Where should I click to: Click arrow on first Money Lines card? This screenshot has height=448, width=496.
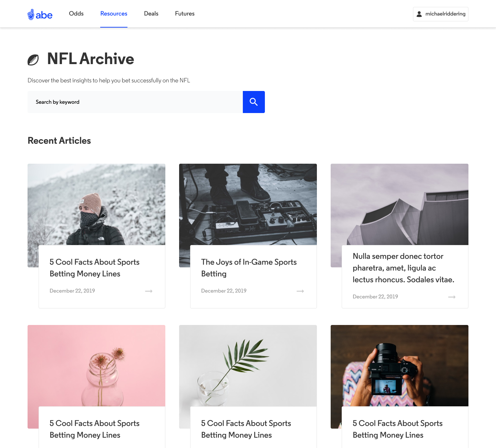[149, 291]
